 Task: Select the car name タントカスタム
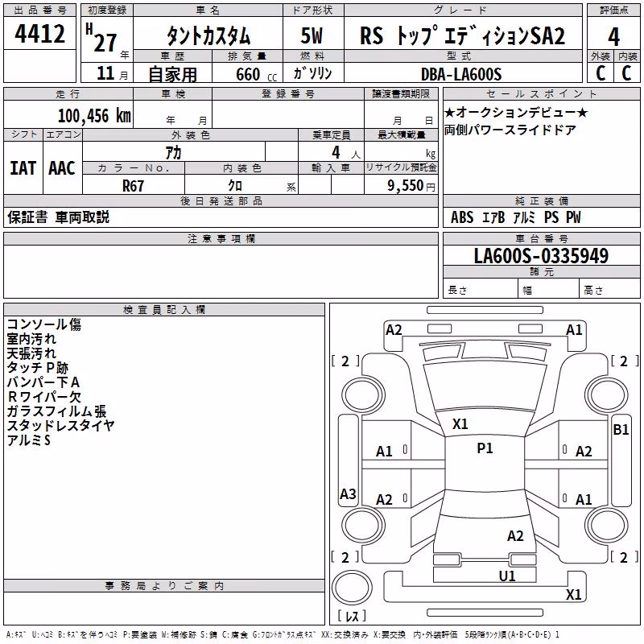[x=208, y=35]
